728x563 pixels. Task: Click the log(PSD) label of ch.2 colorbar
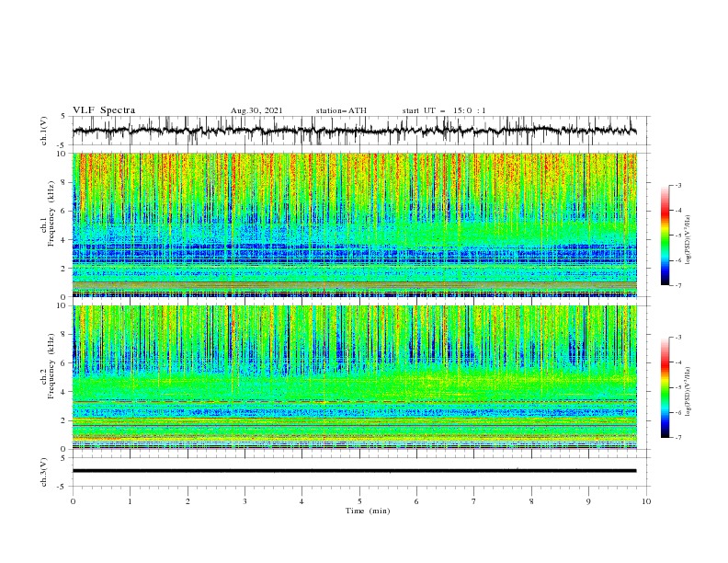tap(688, 392)
